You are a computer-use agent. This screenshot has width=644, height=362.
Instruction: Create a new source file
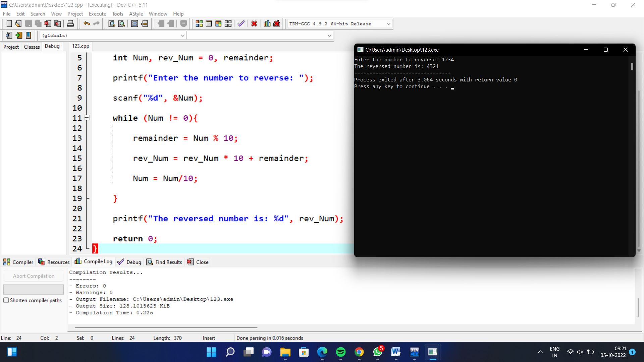tap(9, 23)
